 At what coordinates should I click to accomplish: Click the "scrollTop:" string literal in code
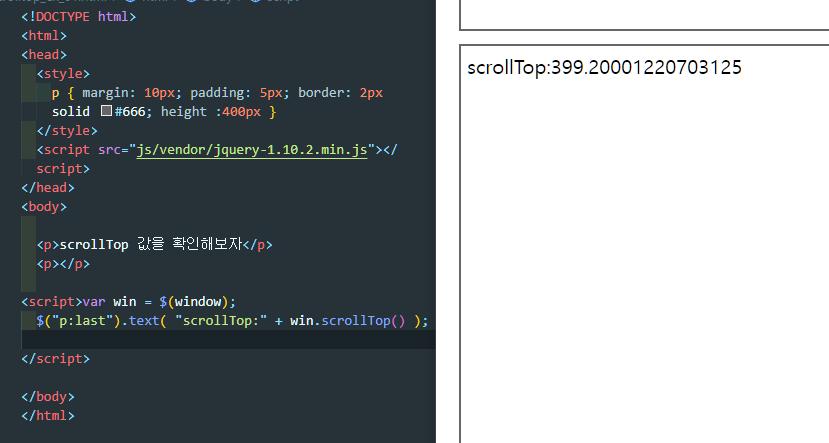221,321
